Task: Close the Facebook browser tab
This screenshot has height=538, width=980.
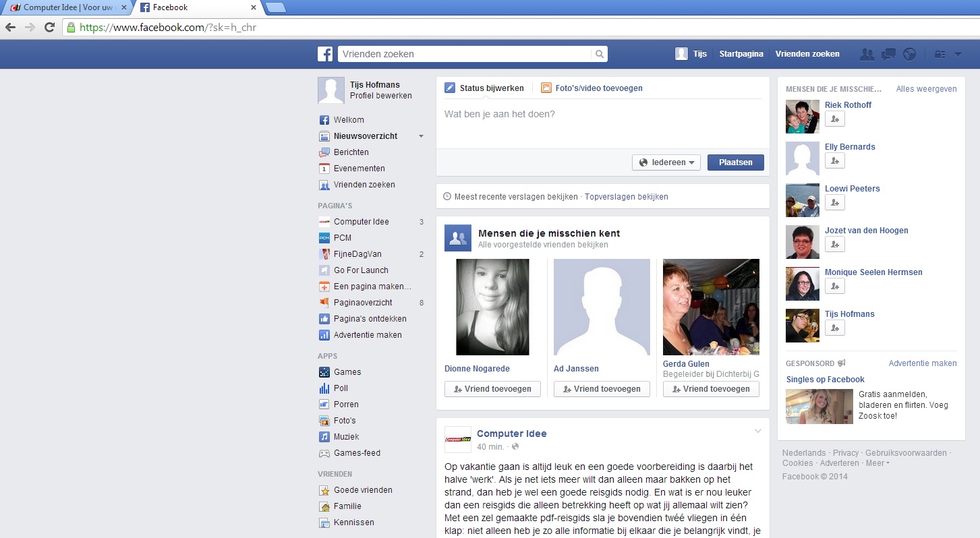Action: (254, 7)
